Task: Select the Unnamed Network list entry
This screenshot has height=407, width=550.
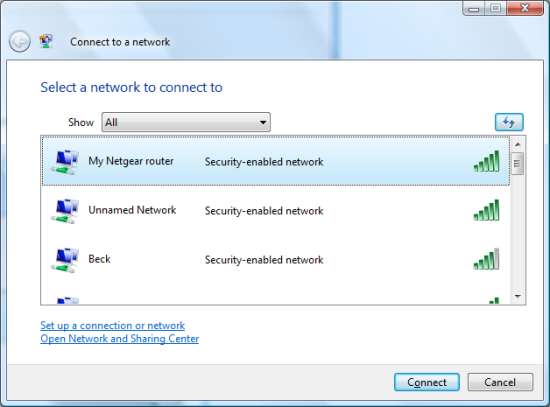Action: (276, 210)
